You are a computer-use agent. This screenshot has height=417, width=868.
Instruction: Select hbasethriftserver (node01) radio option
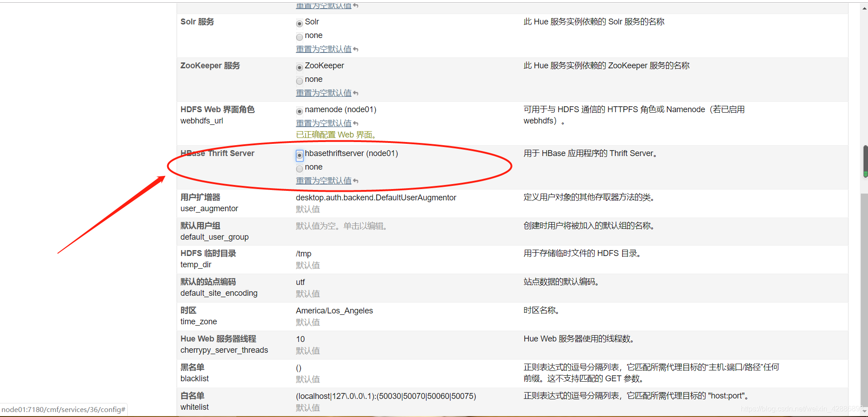pos(299,155)
